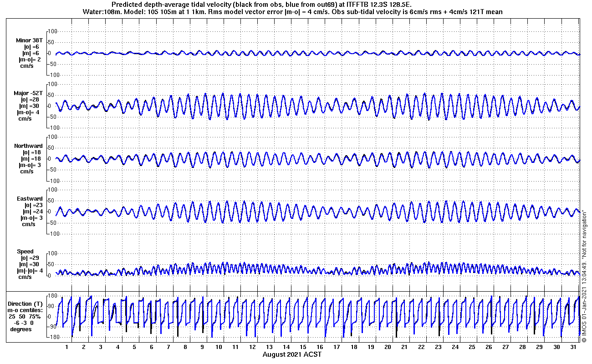This screenshot has height=364, width=592.
Task: Click the '|m| =24' value in Eastward panel
Action: (x=32, y=212)
